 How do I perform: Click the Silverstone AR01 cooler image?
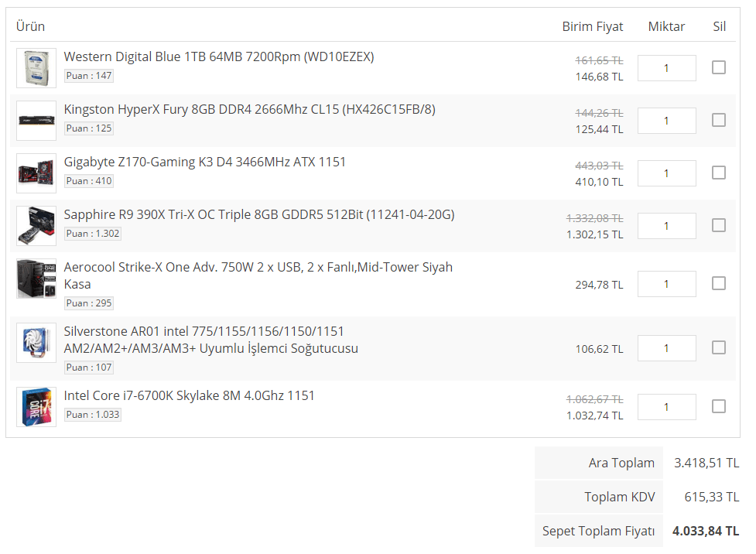(x=36, y=343)
